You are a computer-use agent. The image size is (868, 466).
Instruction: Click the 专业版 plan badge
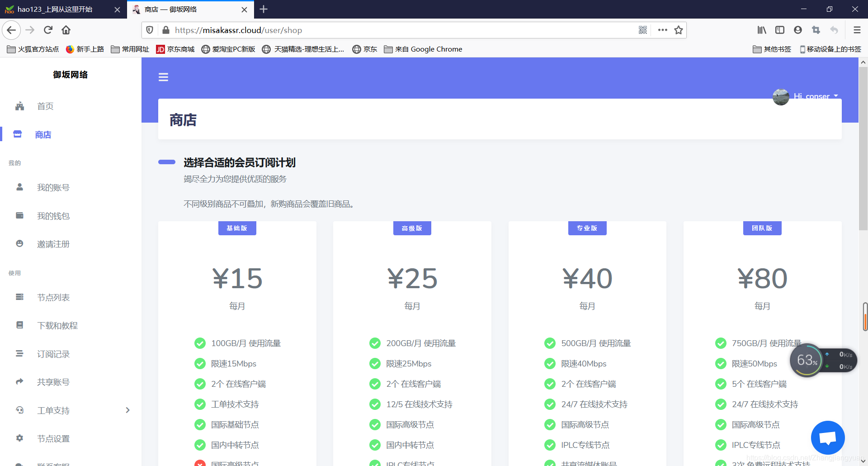587,228
